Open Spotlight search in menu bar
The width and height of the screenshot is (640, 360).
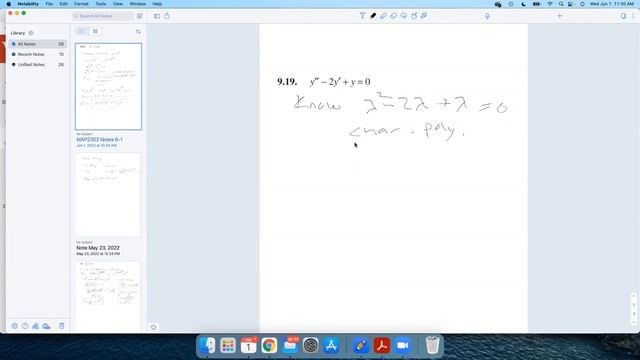(561, 4)
